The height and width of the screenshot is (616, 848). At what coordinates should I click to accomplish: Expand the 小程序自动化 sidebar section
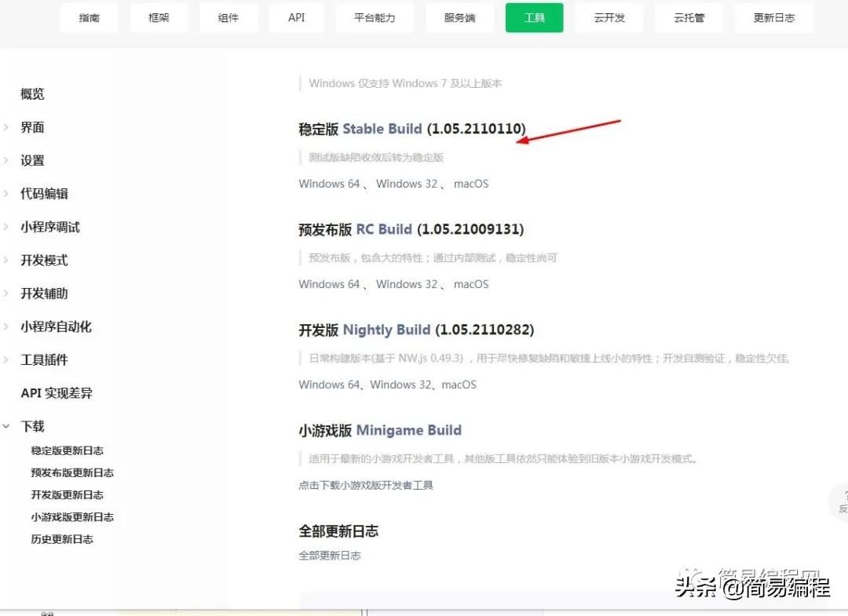(x=55, y=326)
